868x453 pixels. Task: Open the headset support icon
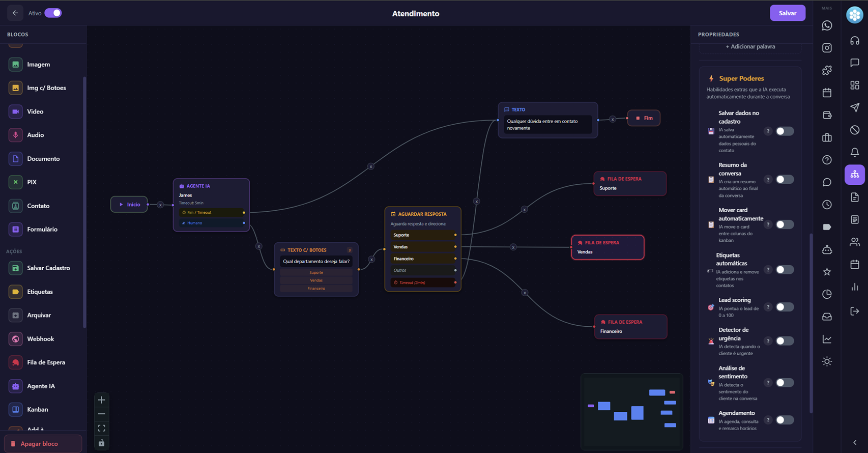pos(855,40)
